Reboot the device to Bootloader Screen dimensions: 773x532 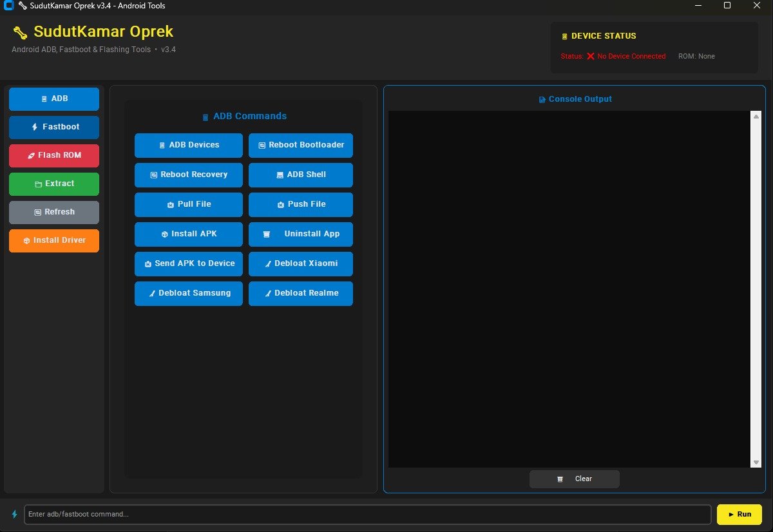point(300,145)
